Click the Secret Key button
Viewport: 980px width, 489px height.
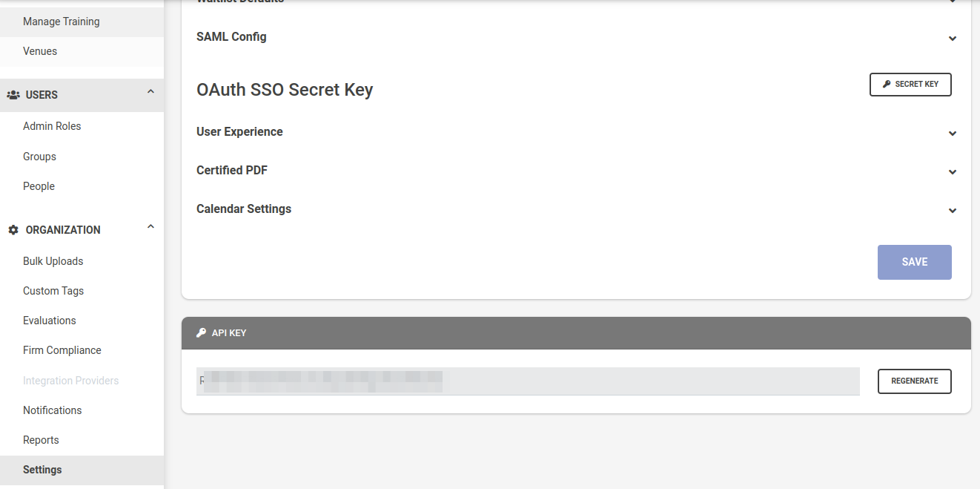click(910, 85)
